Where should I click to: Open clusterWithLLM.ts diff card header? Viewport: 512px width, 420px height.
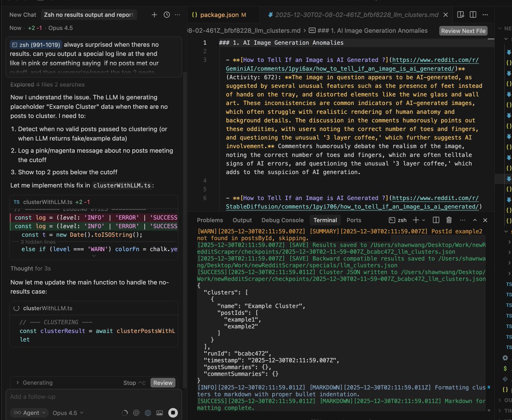coord(93,202)
